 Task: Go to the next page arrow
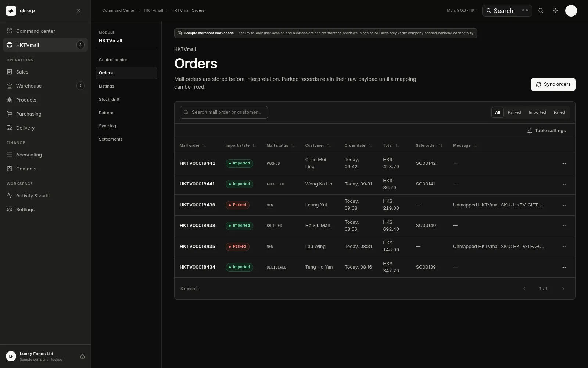coord(563,289)
